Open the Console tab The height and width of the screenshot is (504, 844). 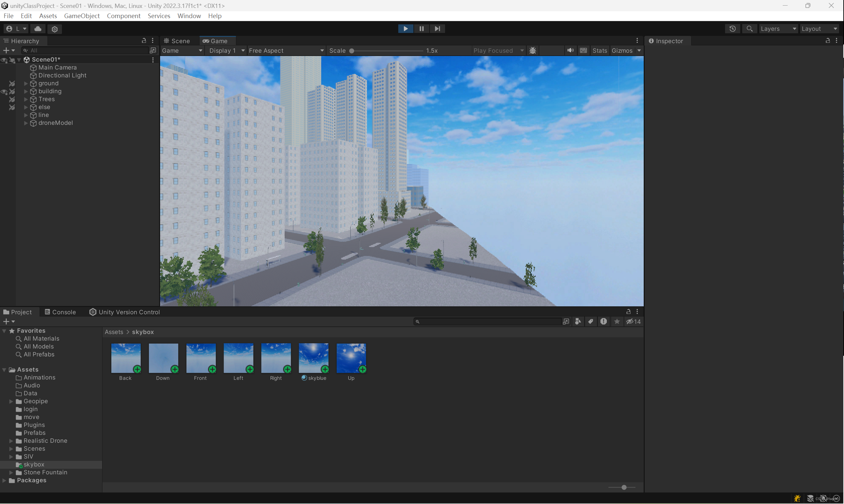click(x=60, y=312)
